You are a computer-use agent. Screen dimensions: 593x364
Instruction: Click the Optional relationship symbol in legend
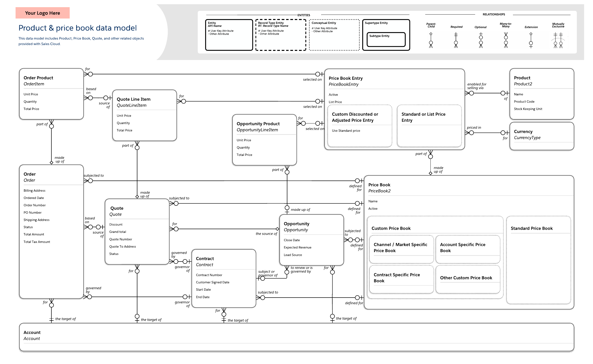tap(481, 40)
